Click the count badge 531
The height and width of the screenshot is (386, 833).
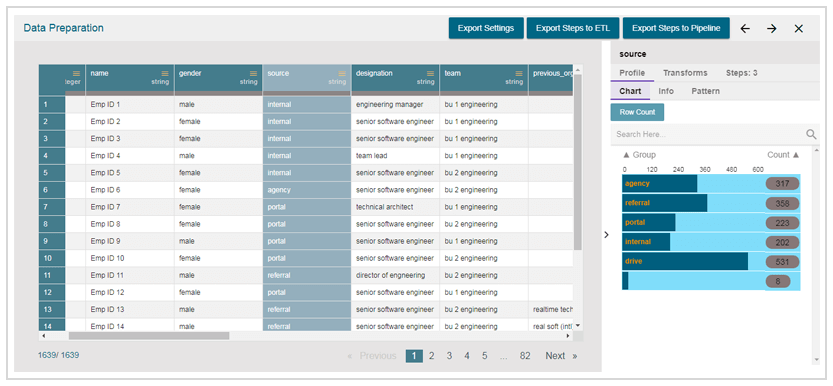coord(782,262)
